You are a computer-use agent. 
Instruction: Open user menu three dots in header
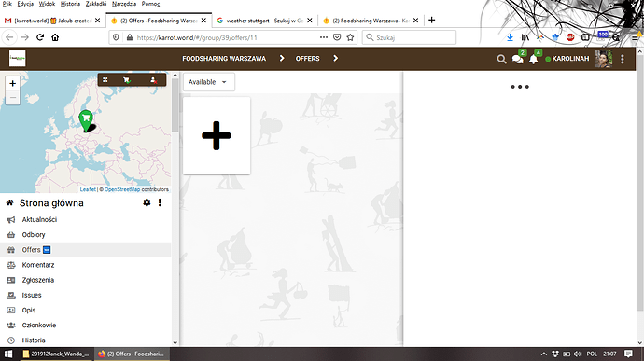(x=623, y=59)
